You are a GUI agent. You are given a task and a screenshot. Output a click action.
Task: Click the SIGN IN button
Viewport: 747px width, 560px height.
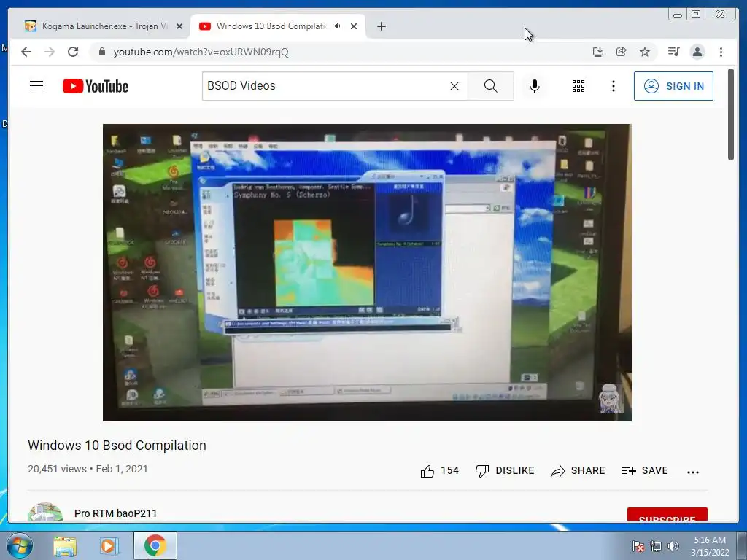[673, 86]
